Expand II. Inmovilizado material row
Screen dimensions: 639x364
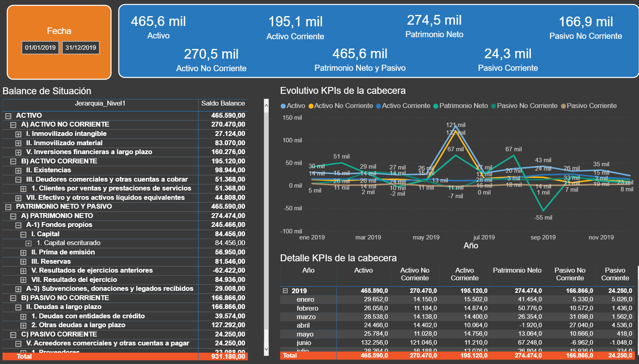pyautogui.click(x=18, y=143)
